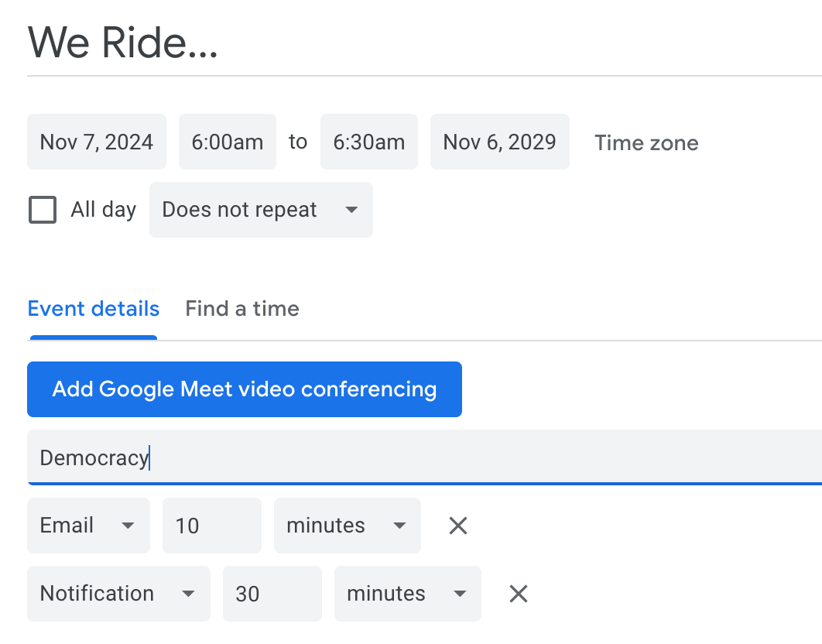This screenshot has height=644, width=822.
Task: Pick the end date Nov 6, 2029
Action: pos(500,142)
